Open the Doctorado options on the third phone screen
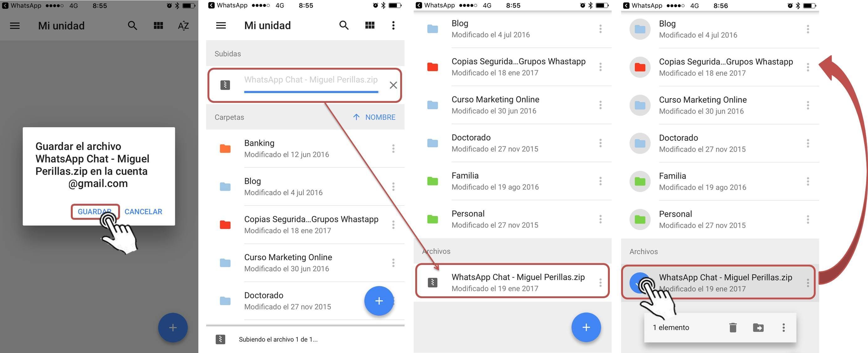Viewport: 868px width, 353px height. click(x=600, y=143)
